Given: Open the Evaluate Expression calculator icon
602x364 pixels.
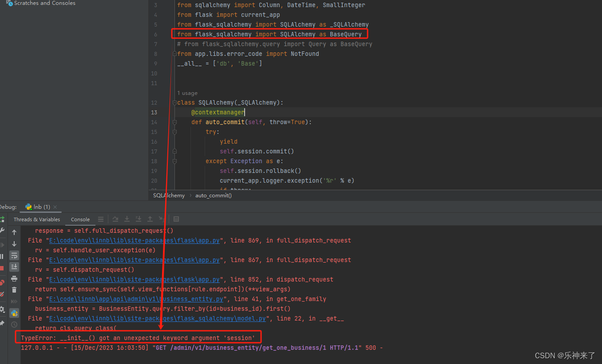Looking at the screenshot, I should tap(176, 219).
